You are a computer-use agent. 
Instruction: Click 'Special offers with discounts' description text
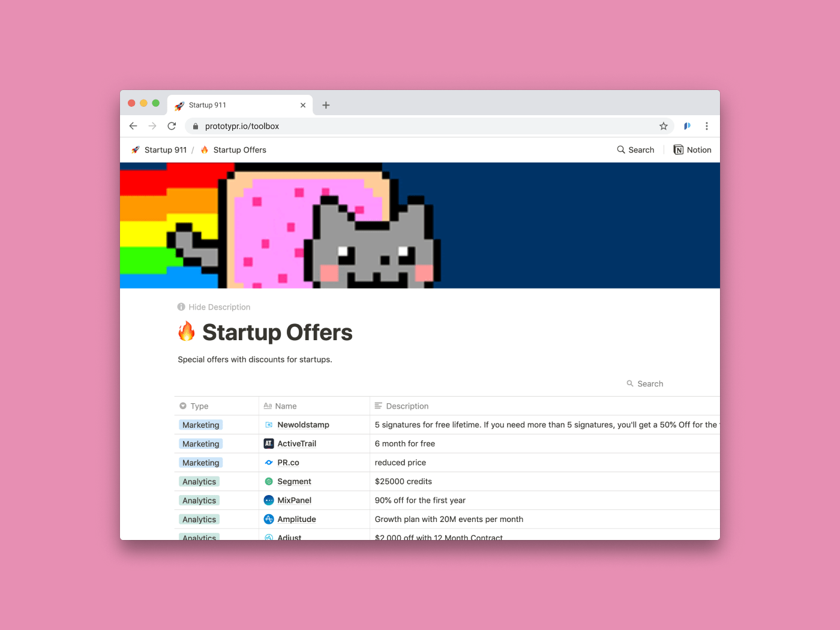point(255,360)
